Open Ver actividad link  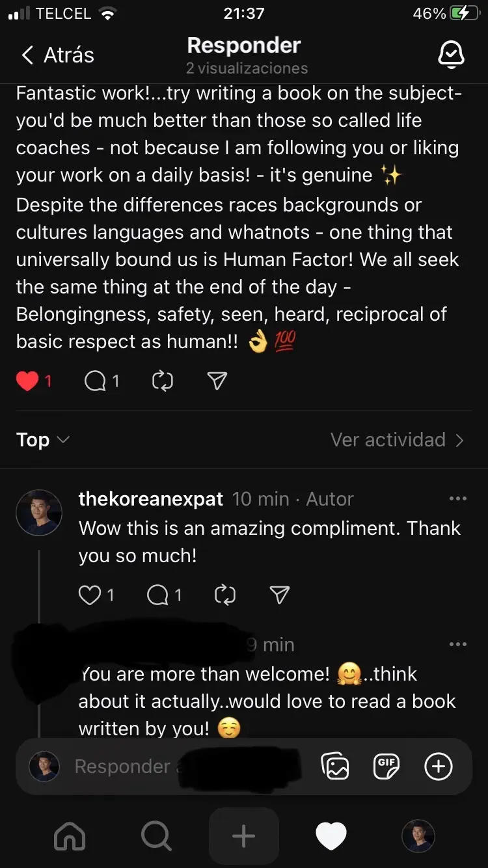click(x=397, y=440)
